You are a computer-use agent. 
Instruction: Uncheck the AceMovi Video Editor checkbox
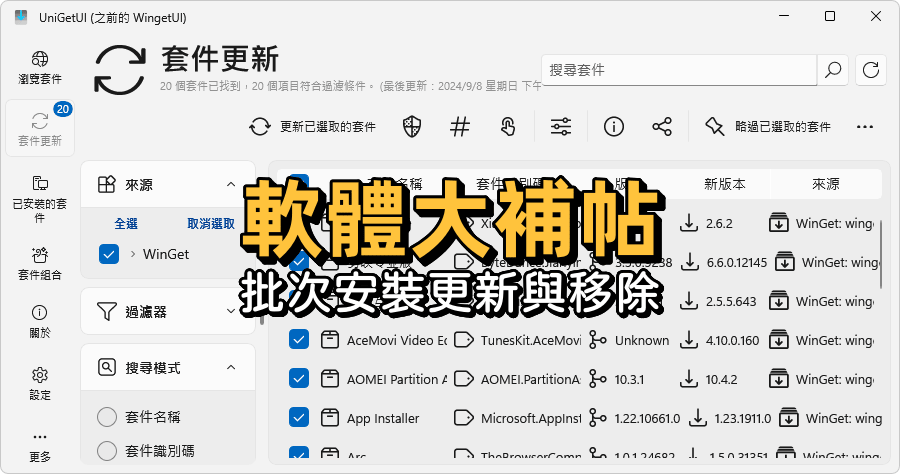coord(298,340)
